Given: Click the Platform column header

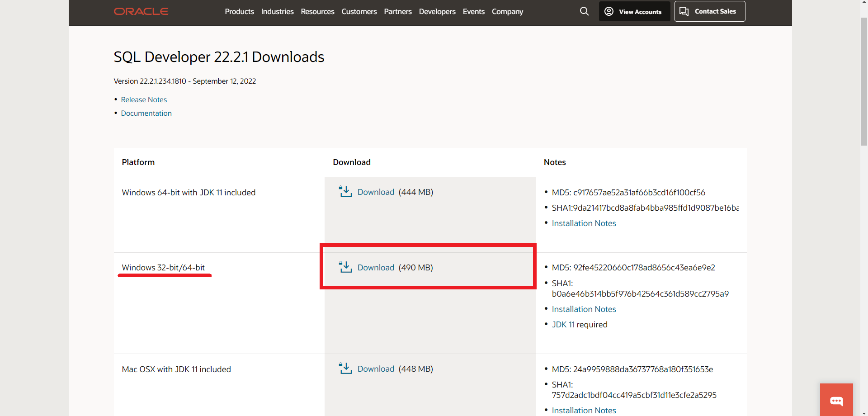Looking at the screenshot, I should [138, 162].
